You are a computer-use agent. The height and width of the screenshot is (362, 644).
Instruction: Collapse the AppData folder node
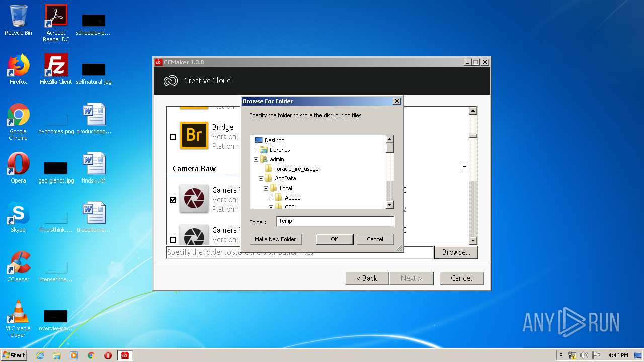(x=261, y=178)
